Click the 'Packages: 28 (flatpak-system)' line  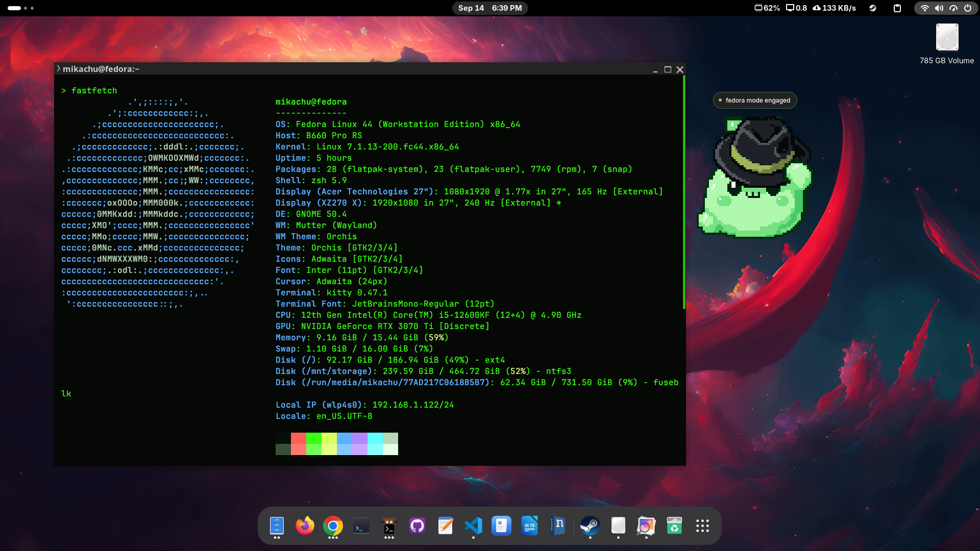pyautogui.click(x=454, y=169)
